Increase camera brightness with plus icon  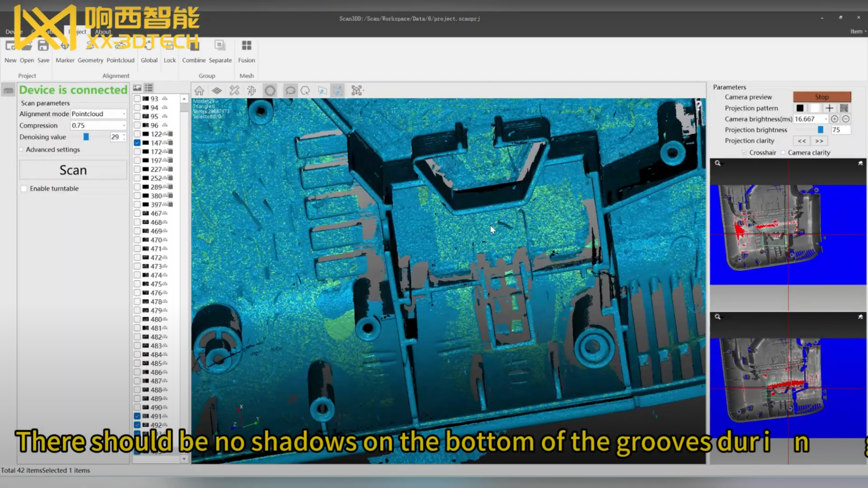tap(835, 119)
